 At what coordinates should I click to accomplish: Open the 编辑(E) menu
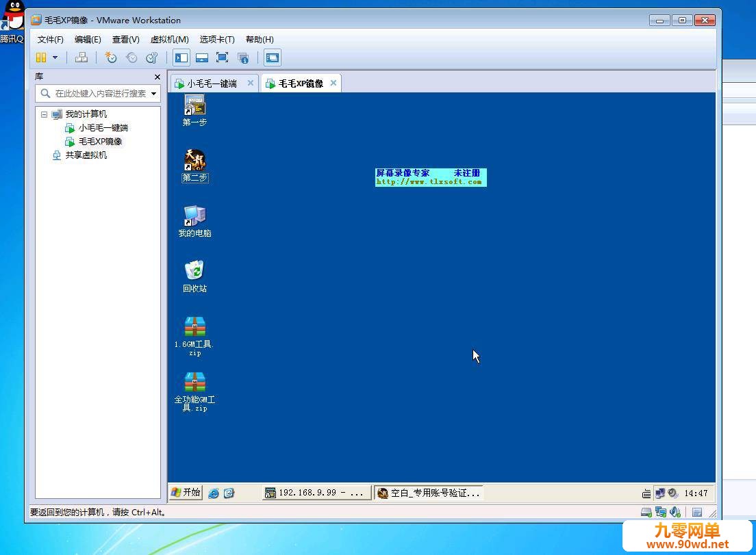click(x=88, y=40)
